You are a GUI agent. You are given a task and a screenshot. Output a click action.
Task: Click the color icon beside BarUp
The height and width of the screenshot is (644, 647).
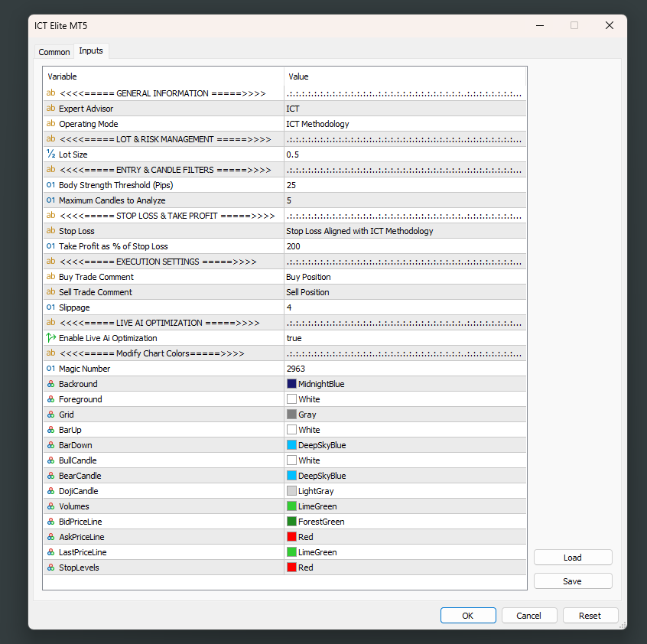(x=50, y=430)
